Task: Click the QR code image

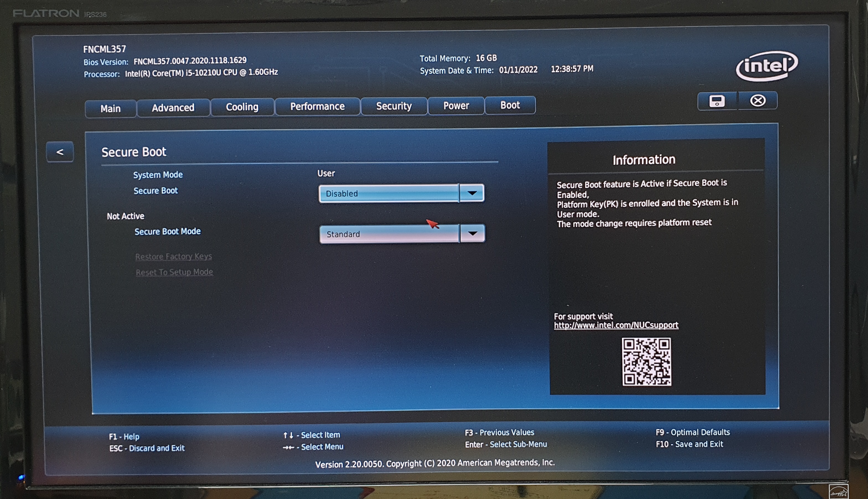Action: pos(646,362)
